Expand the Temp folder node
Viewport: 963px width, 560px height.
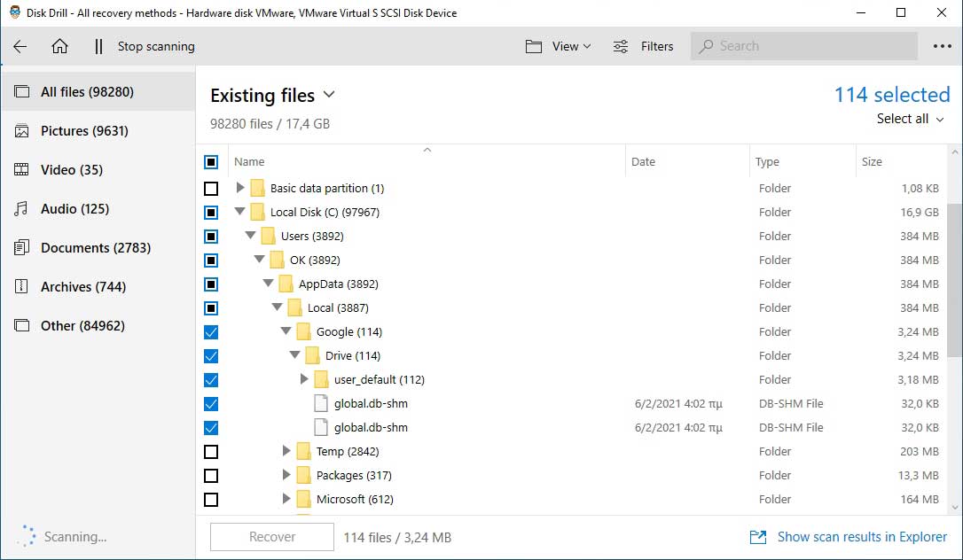pyautogui.click(x=286, y=451)
